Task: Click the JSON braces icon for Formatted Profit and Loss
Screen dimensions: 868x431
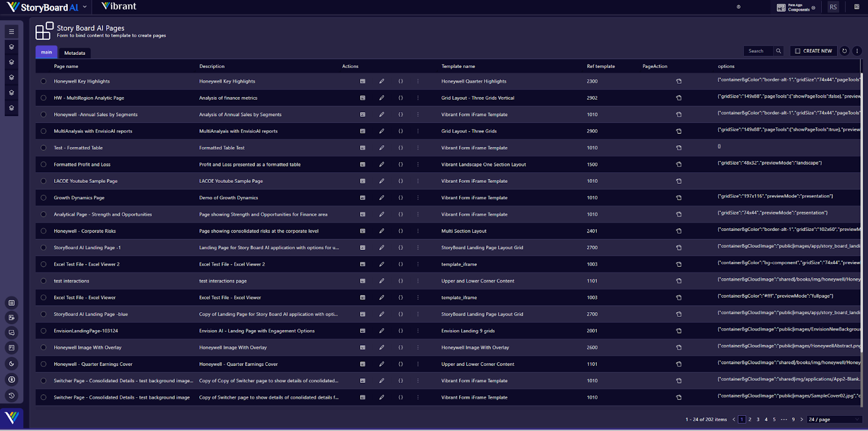Action: (401, 164)
